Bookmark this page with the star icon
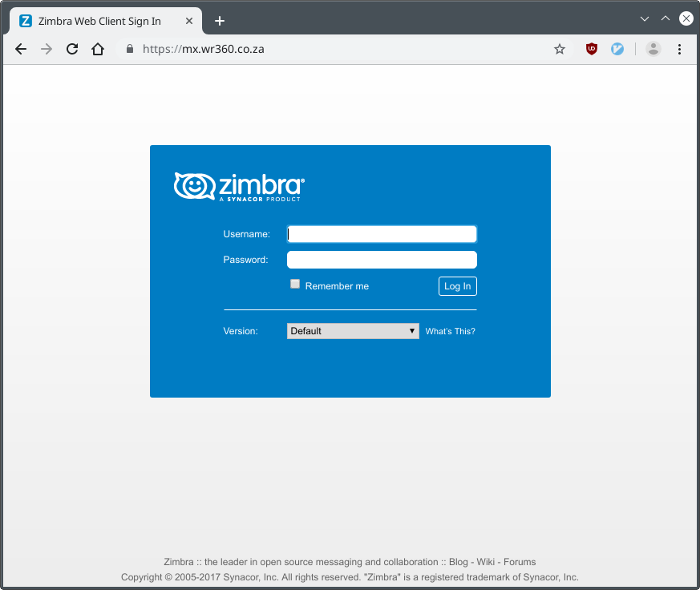This screenshot has height=590, width=700. (x=560, y=49)
